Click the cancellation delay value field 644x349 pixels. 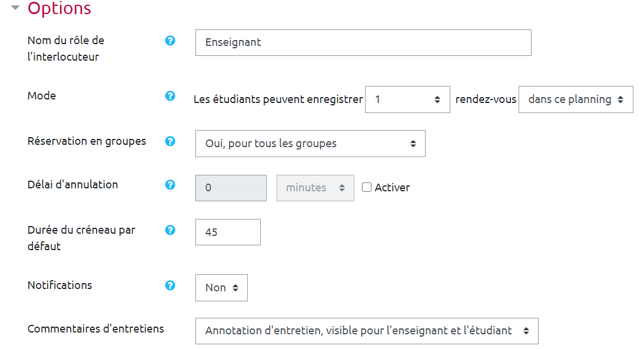click(x=231, y=188)
